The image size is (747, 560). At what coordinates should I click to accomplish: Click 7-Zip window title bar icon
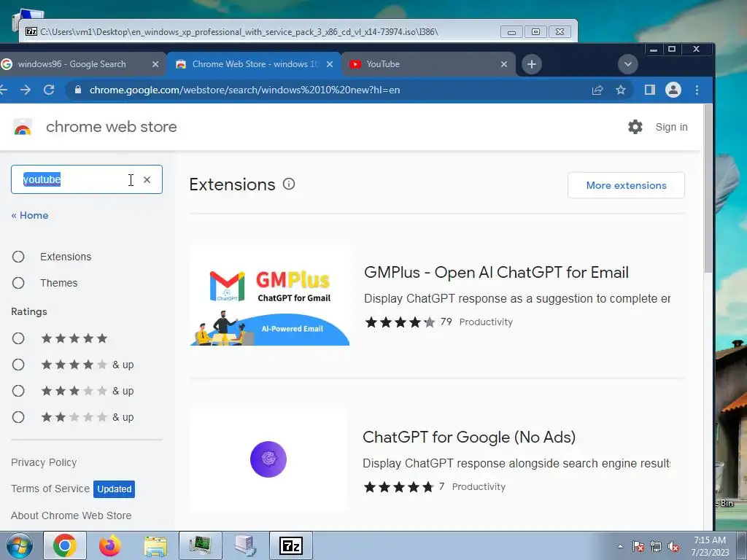point(31,31)
